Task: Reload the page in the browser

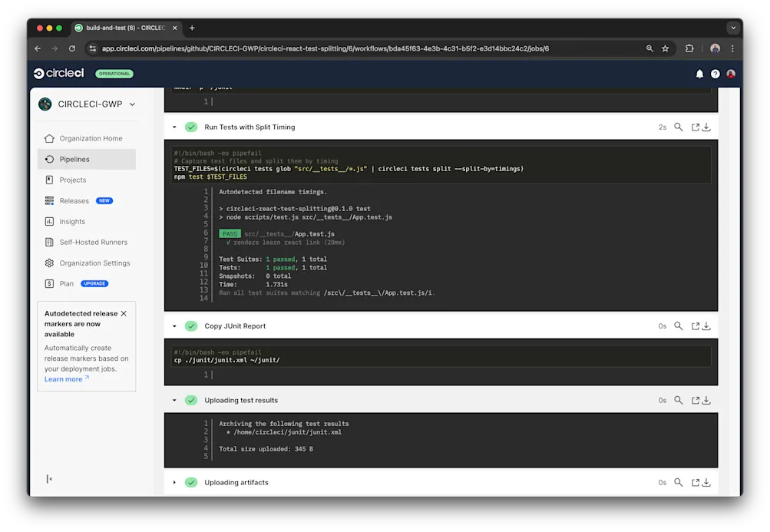Action: point(72,48)
